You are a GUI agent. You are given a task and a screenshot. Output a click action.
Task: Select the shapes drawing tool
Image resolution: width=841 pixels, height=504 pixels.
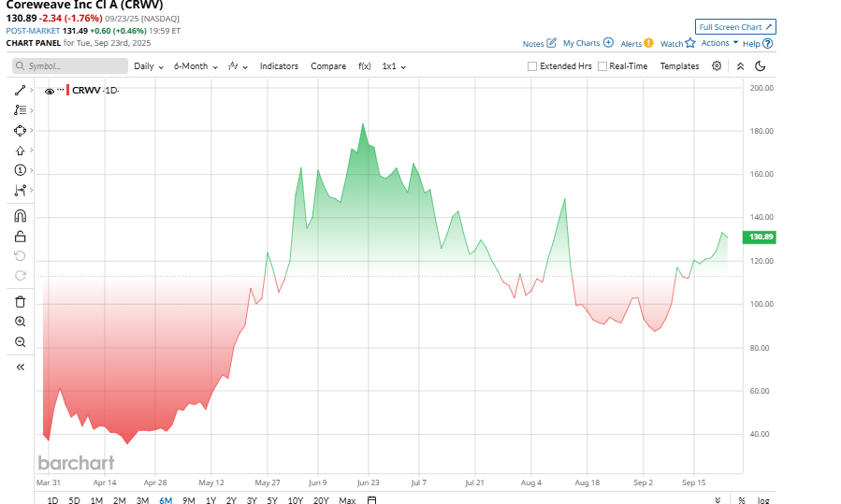point(20,130)
